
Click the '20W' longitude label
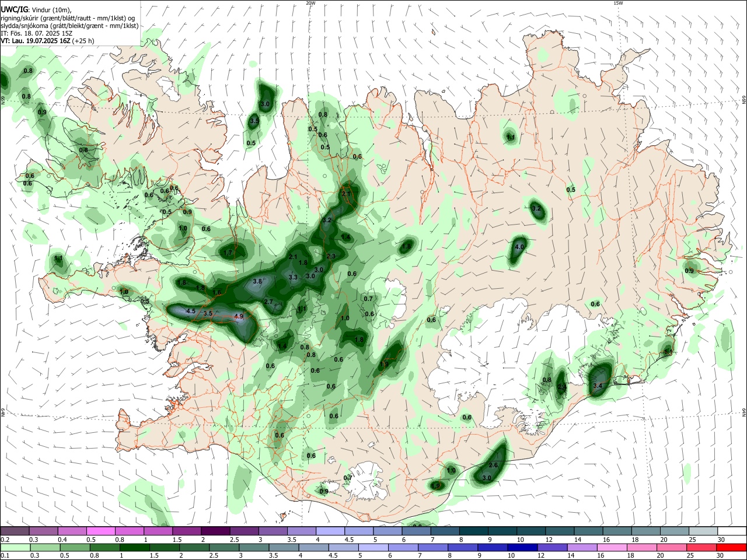coord(310,3)
